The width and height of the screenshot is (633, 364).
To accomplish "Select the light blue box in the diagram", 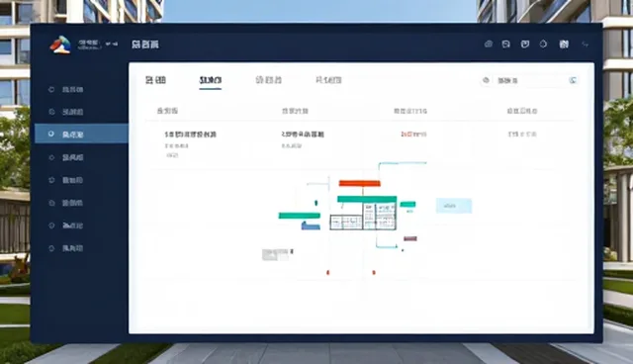I will 454,206.
